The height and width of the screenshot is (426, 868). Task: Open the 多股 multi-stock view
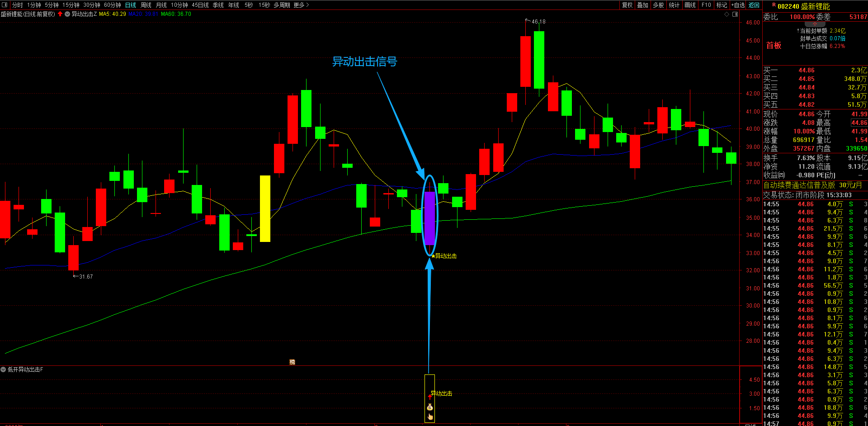pyautogui.click(x=659, y=5)
